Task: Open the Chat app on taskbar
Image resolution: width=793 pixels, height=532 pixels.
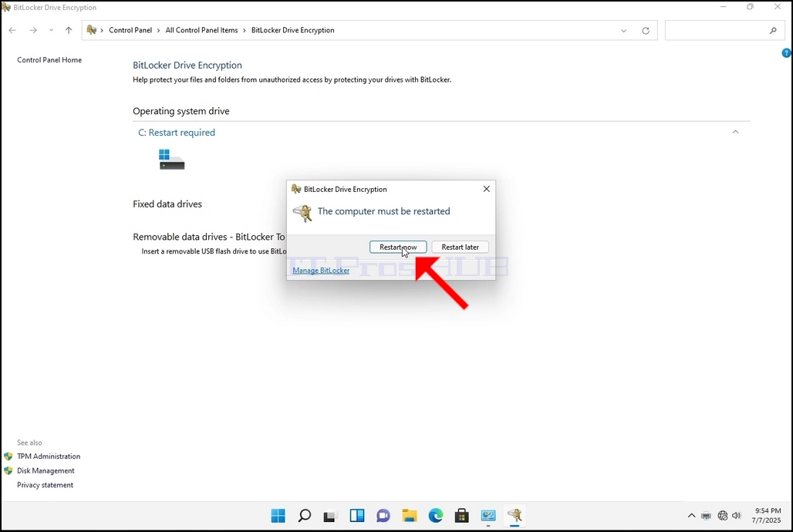Action: 383,515
